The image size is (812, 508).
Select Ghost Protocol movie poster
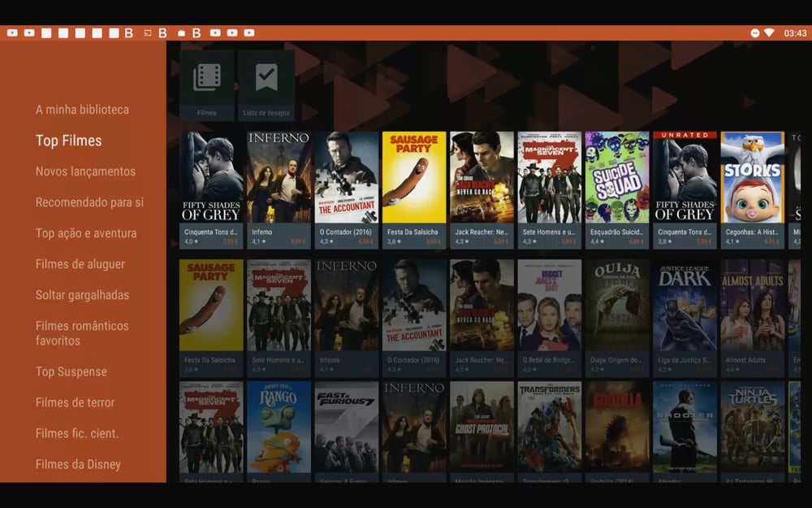pyautogui.click(x=482, y=428)
